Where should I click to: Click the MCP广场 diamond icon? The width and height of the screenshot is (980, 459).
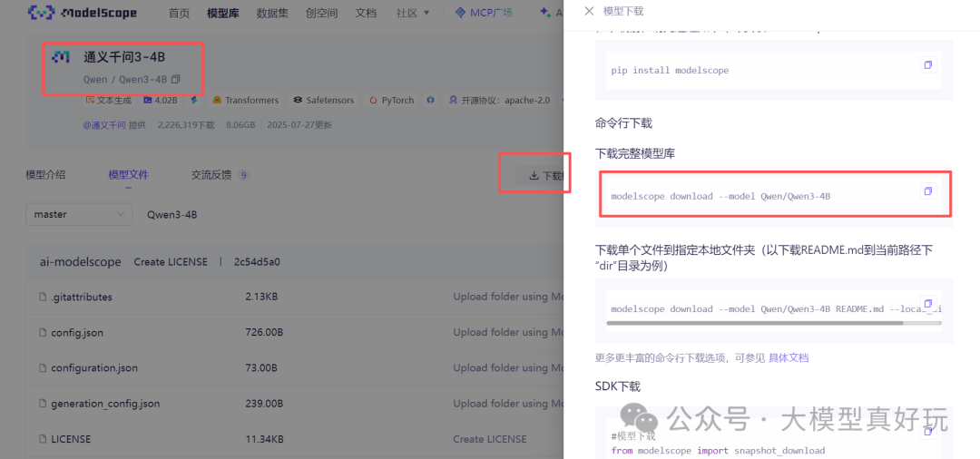pyautogui.click(x=461, y=13)
